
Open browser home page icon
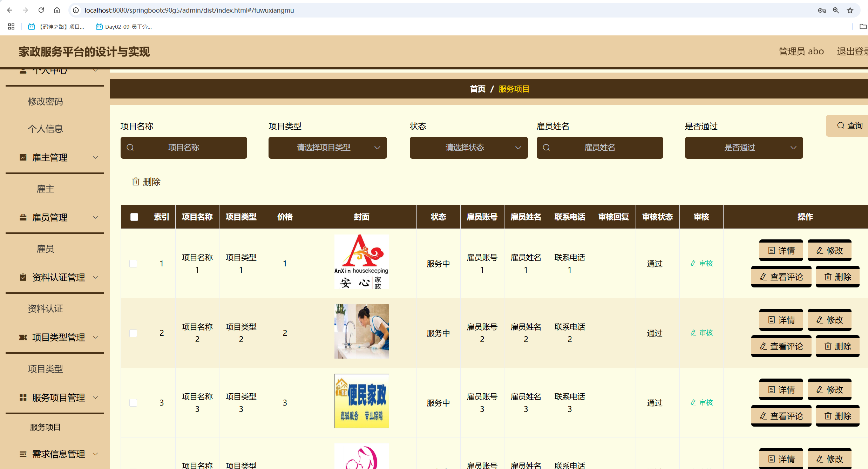coord(57,10)
